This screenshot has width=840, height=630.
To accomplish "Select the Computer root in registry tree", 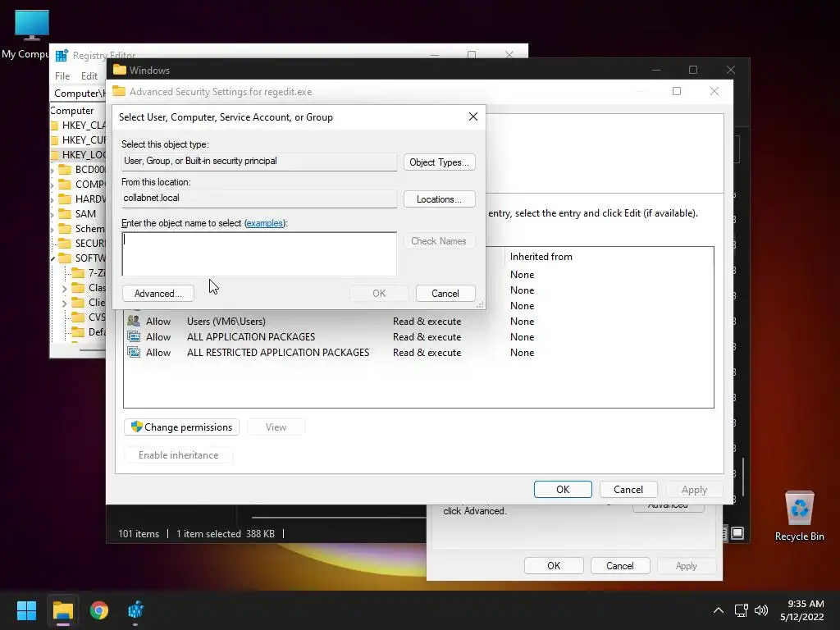I will coord(72,111).
